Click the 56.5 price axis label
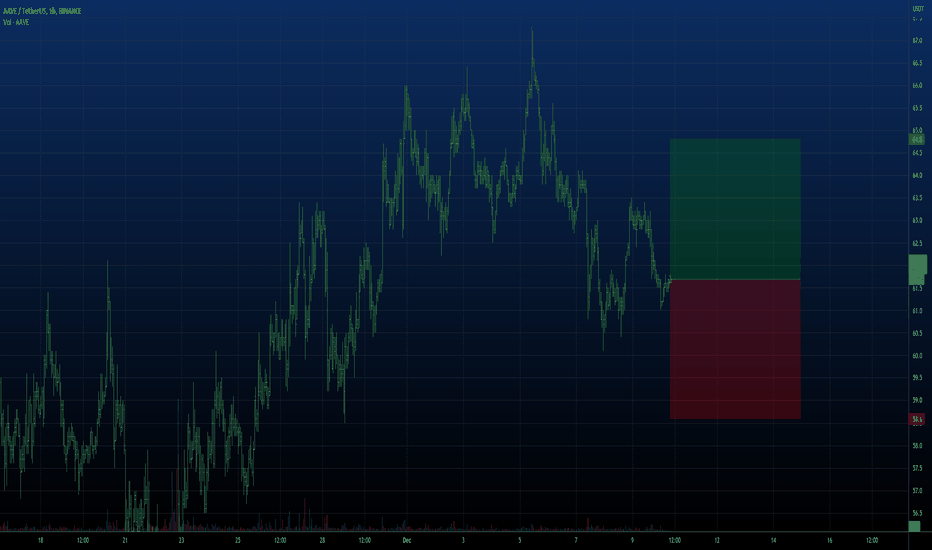Screen dimensions: 932x550 (917, 513)
